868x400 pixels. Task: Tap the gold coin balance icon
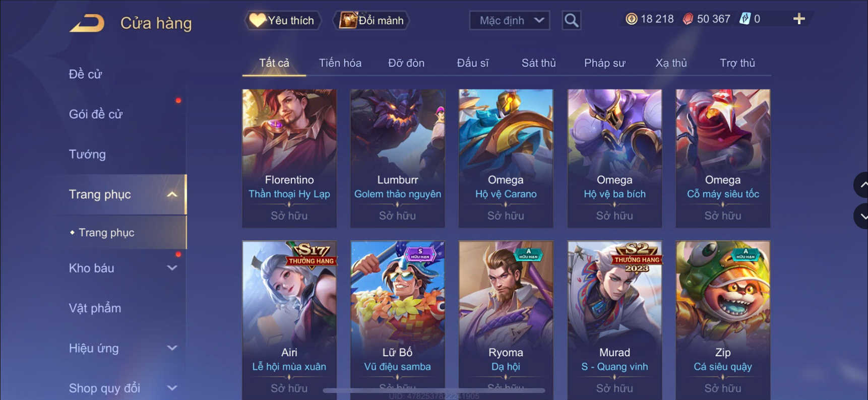point(631,19)
